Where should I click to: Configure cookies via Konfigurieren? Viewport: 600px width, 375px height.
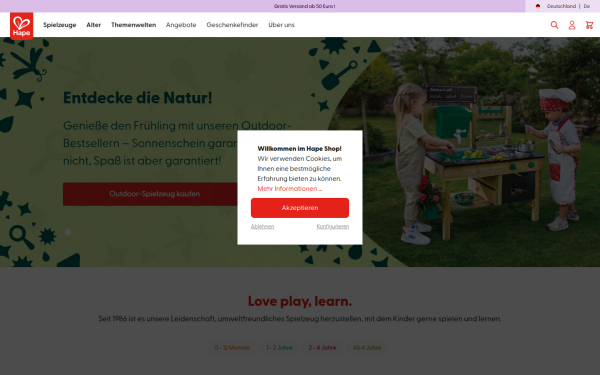click(x=333, y=227)
